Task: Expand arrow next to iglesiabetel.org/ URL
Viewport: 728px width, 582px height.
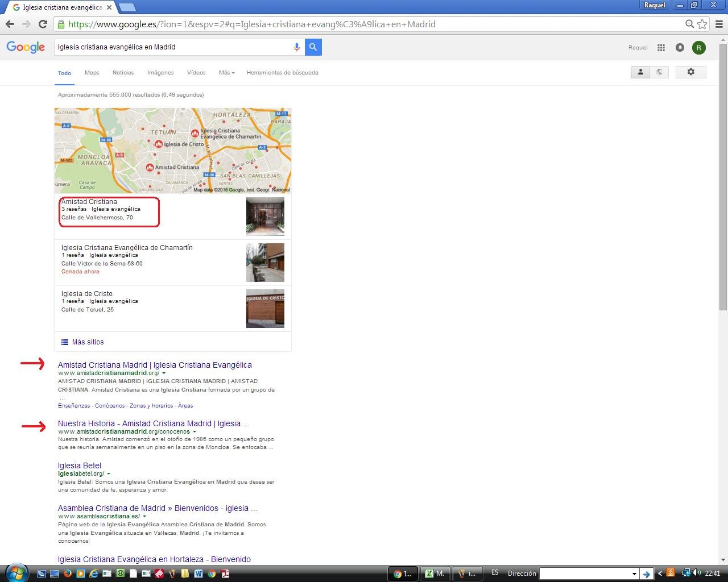Action: (x=109, y=474)
